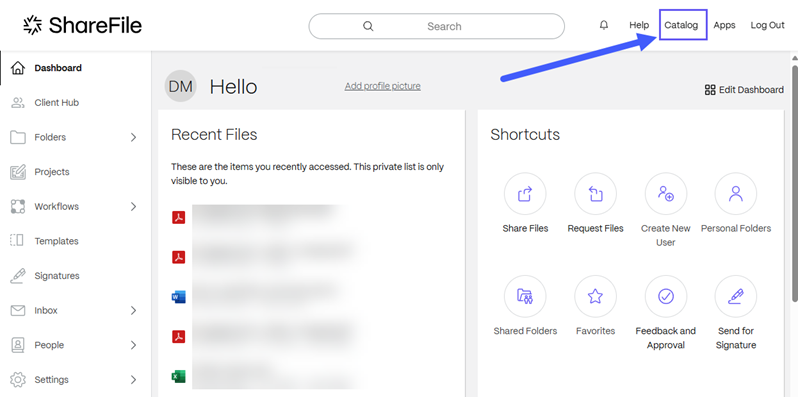
Task: Open the Catalog page
Action: point(681,25)
